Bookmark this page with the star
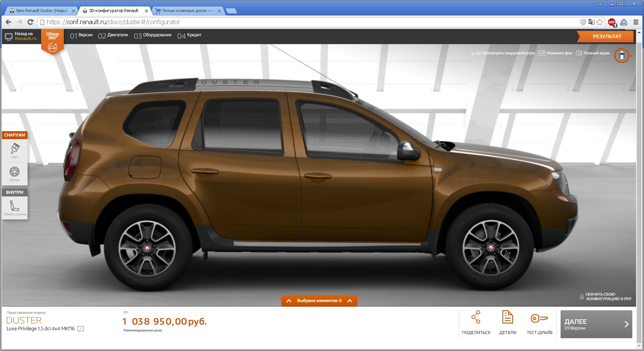Screen dimensions: 644x351 click(600, 22)
